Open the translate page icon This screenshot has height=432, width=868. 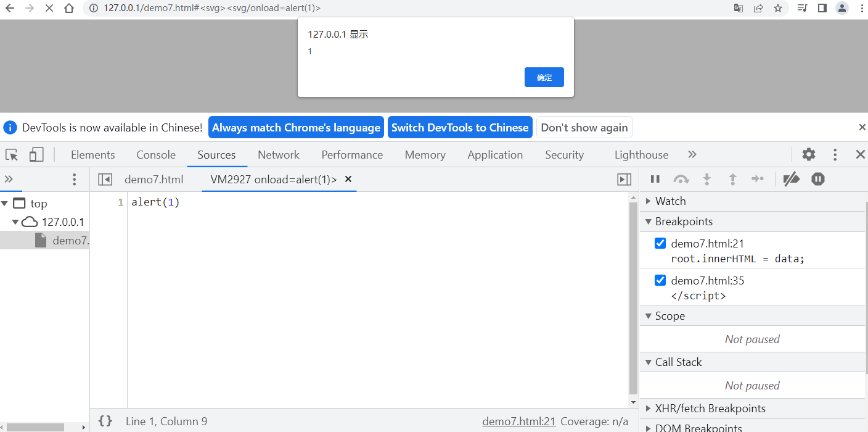pyautogui.click(x=739, y=8)
